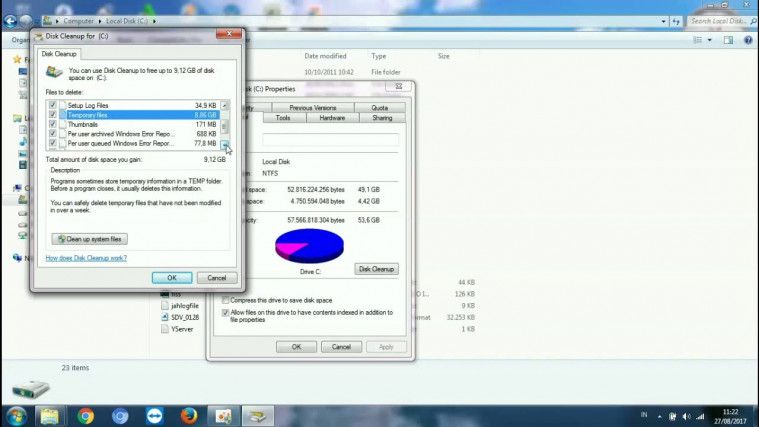Image resolution: width=759 pixels, height=427 pixels.
Task: Launch Firefox from taskbar
Action: [189, 416]
